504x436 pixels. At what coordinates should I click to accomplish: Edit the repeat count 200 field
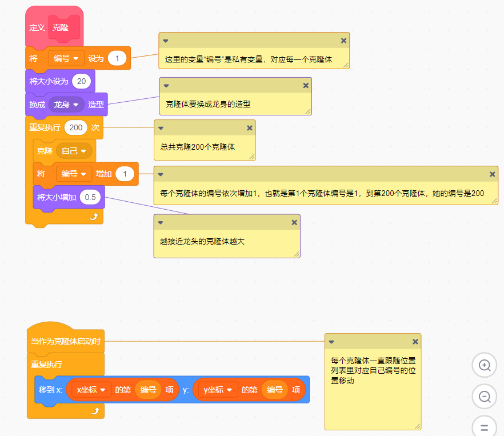click(75, 128)
